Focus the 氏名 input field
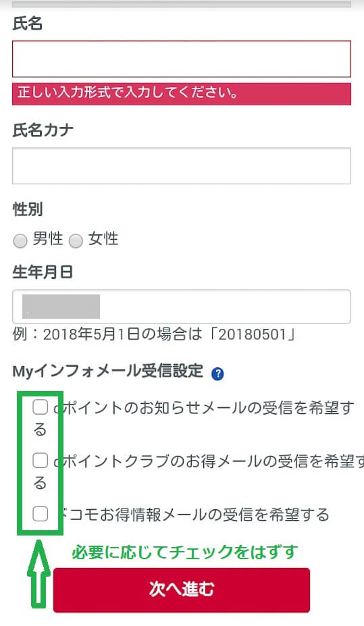 182,59
